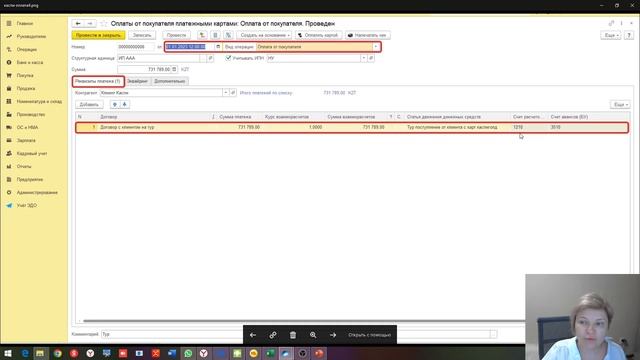Open Банк и касса section
The width and height of the screenshot is (640, 360).
click(x=29, y=62)
